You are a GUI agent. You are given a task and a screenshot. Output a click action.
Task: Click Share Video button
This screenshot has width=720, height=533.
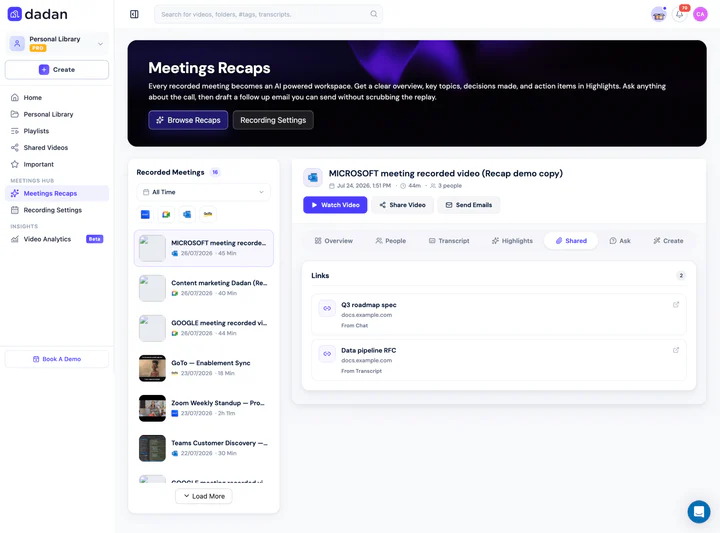coord(402,205)
